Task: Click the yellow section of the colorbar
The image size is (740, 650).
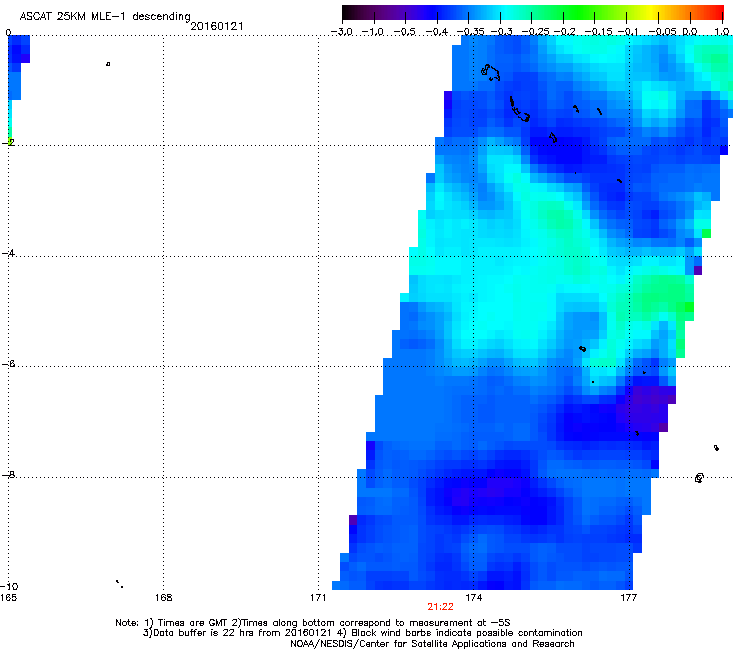Action: pyautogui.click(x=651, y=13)
